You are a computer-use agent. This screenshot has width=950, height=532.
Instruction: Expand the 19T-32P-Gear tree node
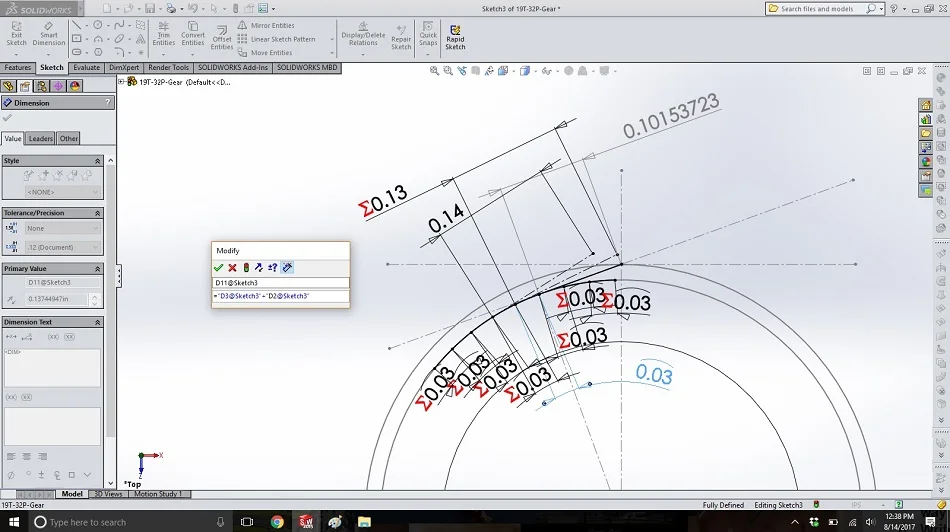click(121, 82)
